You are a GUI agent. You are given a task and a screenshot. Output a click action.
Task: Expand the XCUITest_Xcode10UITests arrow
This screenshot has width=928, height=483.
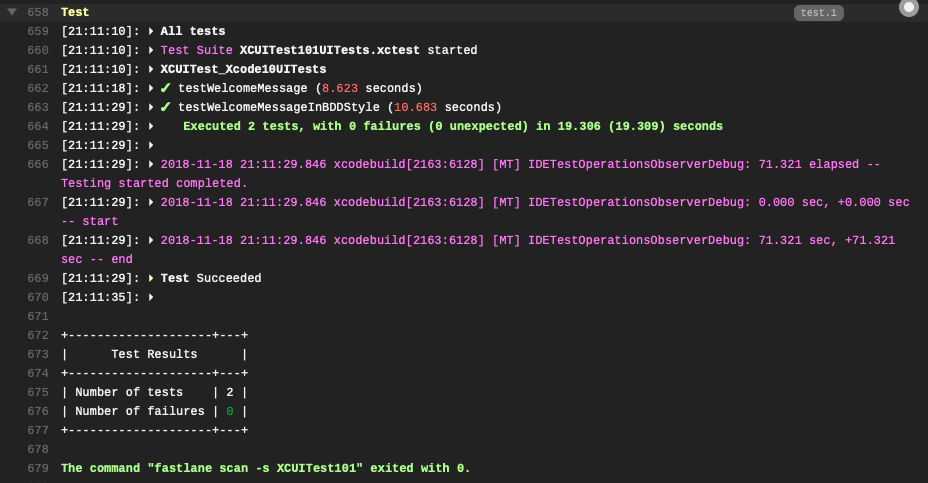coord(151,69)
